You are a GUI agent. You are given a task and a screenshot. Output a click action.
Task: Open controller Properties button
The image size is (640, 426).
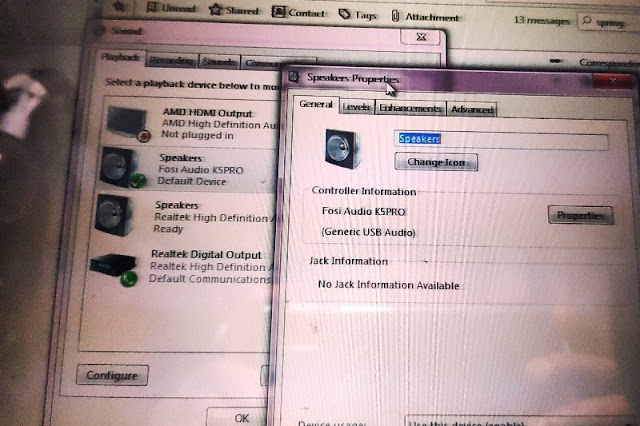coord(580,215)
